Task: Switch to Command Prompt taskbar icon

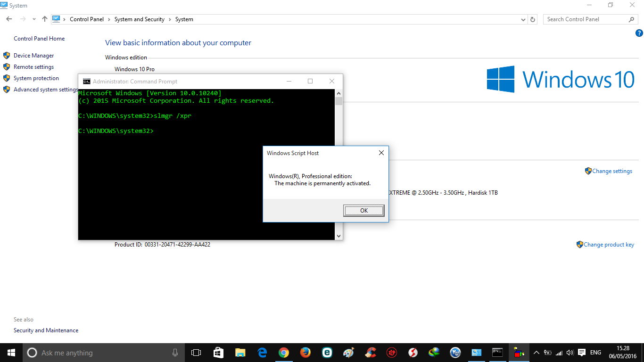Action: (x=498, y=353)
